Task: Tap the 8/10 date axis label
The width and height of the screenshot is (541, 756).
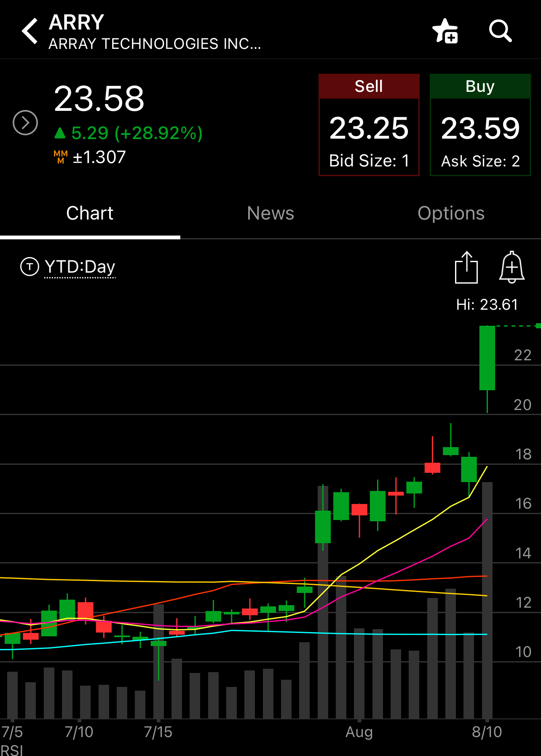Action: [x=487, y=732]
